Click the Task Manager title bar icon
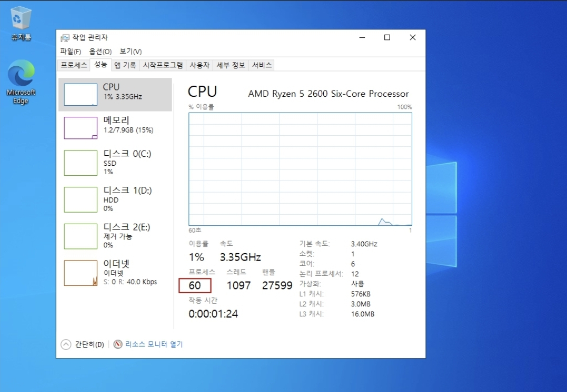Viewport: 567px width, 392px height. (65, 37)
